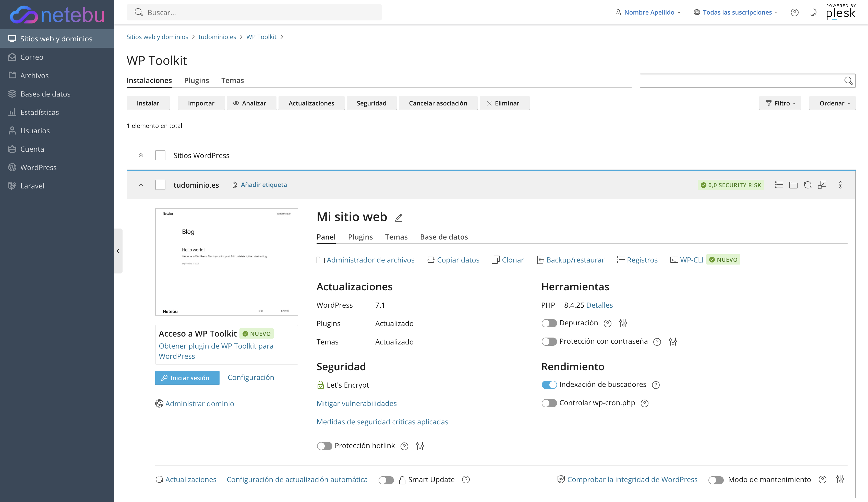The height and width of the screenshot is (502, 868).
Task: Click the site preview thumbnail
Action: (227, 262)
